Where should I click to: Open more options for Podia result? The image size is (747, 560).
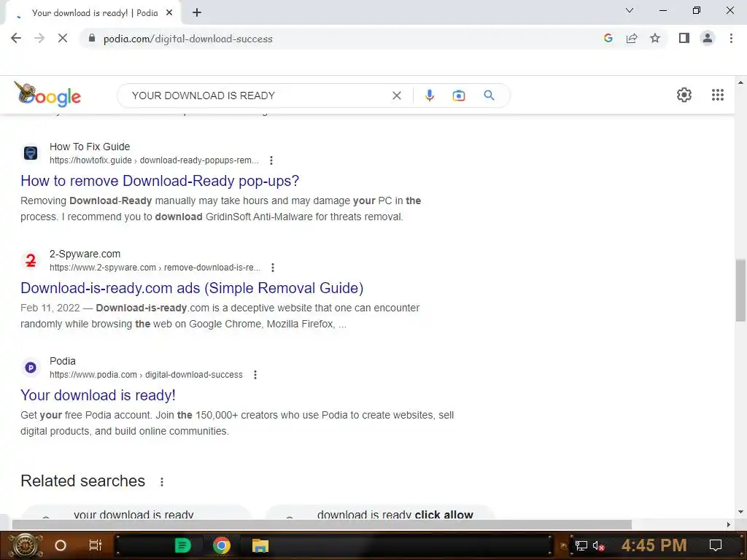pyautogui.click(x=255, y=375)
